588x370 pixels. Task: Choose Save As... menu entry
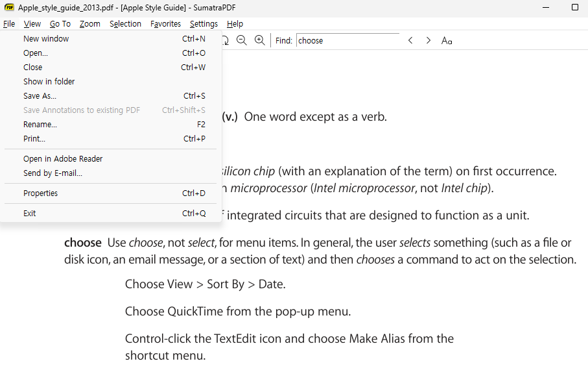pos(111,96)
